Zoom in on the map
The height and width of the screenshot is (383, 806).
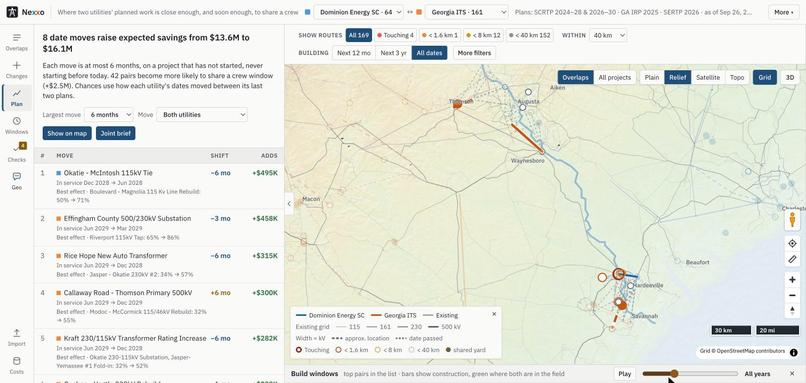[x=792, y=279]
